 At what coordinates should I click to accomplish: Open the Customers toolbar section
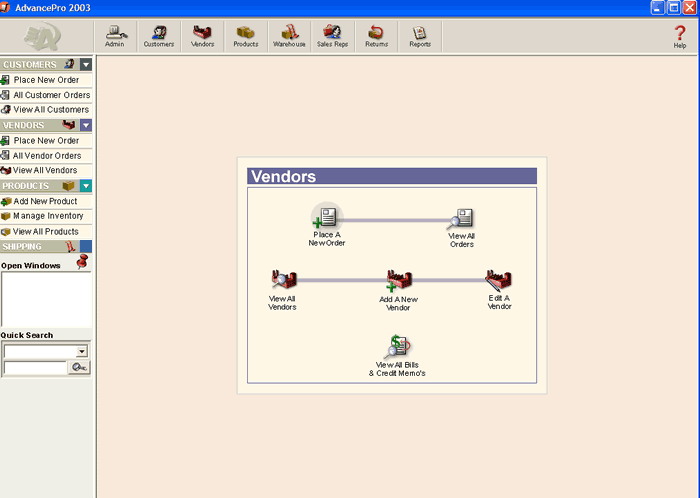tap(158, 36)
